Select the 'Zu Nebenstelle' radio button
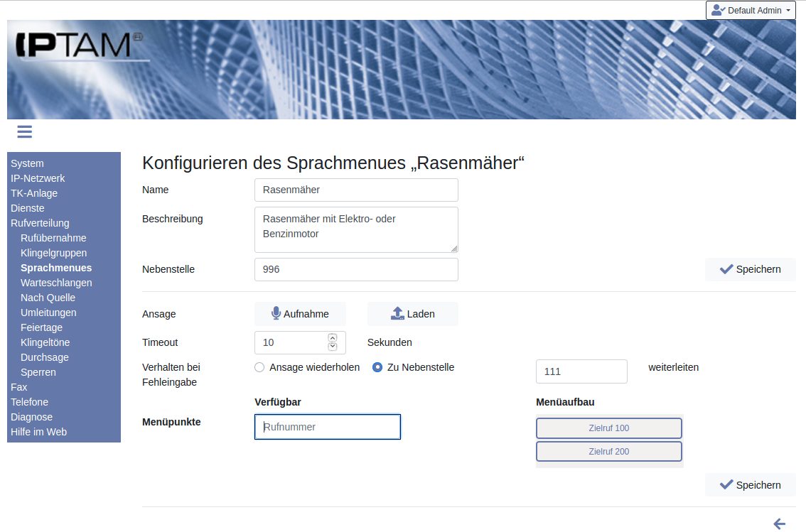 coord(377,367)
